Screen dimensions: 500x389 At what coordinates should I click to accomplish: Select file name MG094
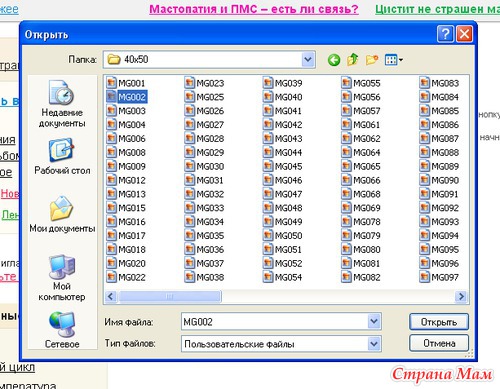[x=445, y=236]
